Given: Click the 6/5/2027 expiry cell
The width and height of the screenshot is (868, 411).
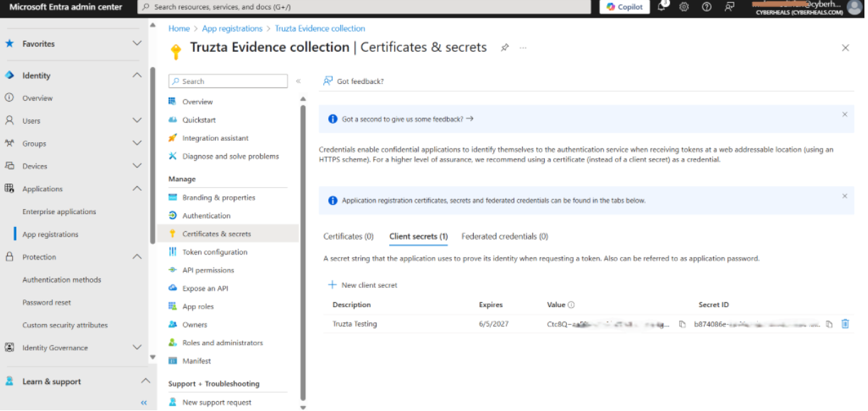Looking at the screenshot, I should point(494,324).
